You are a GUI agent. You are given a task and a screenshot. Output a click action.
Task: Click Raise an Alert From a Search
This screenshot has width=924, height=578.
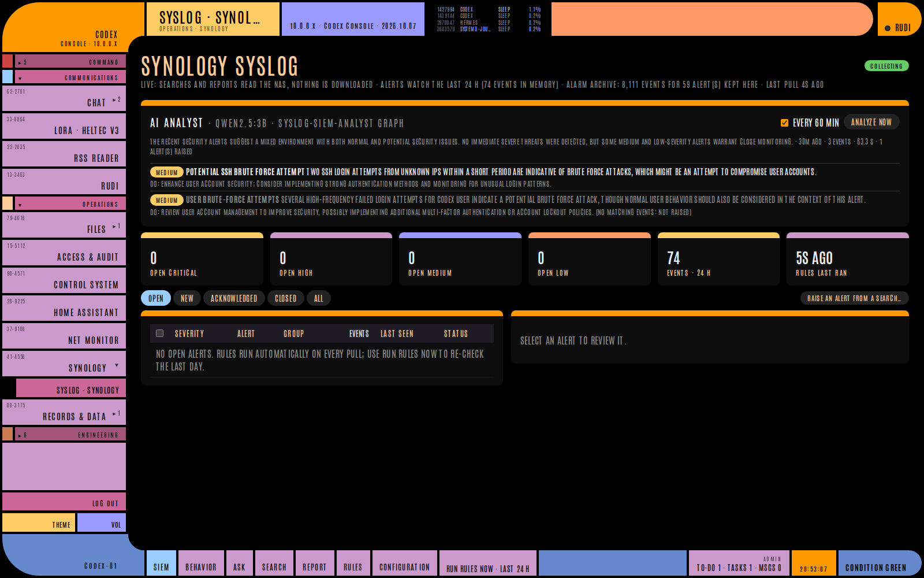(x=855, y=298)
